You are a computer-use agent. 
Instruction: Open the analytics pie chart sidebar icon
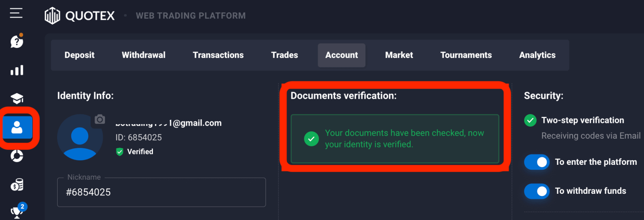pyautogui.click(x=17, y=156)
